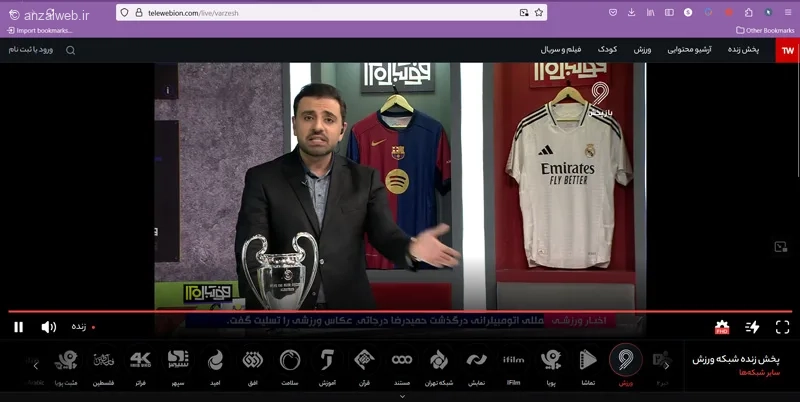Switch to the 4K Farator channel
This screenshot has width=800, height=402.
[140, 366]
